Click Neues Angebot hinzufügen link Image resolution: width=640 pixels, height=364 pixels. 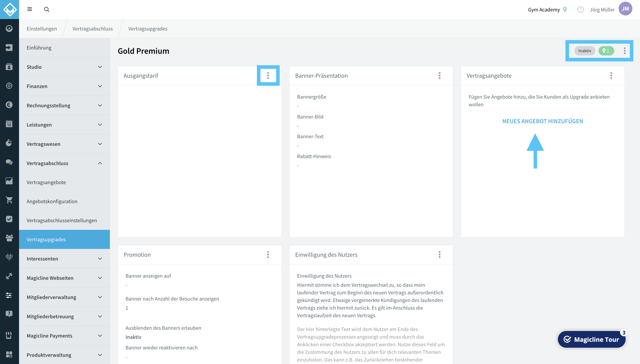coord(542,121)
